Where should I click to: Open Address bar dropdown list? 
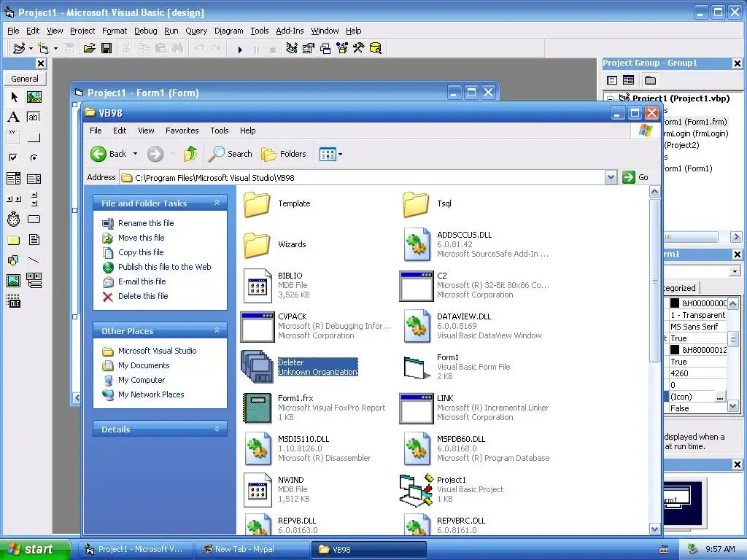point(611,178)
